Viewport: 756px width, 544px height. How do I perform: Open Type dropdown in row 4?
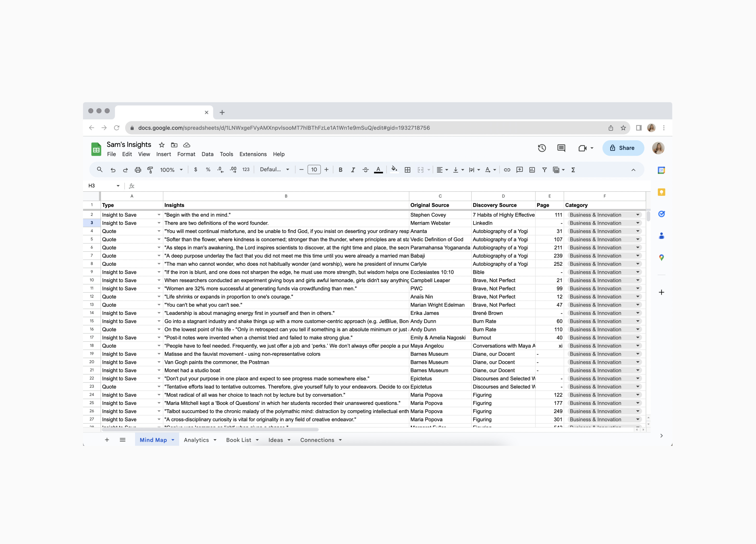(159, 231)
